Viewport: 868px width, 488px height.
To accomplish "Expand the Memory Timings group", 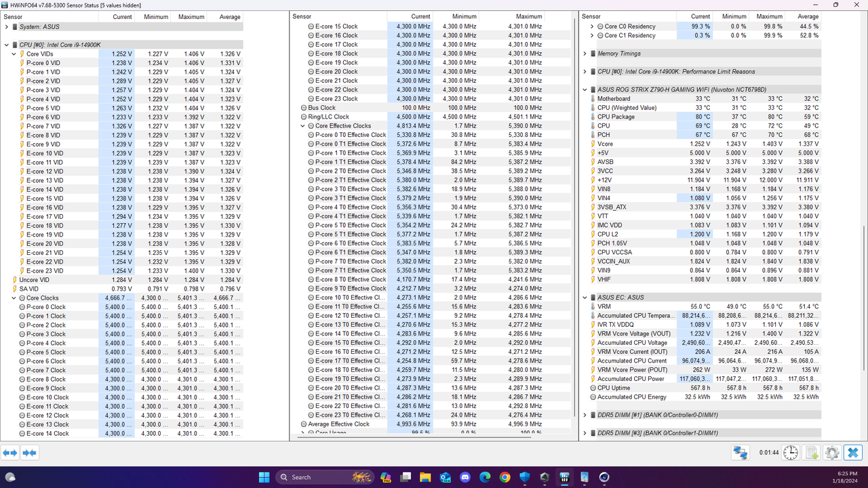I will coord(585,54).
